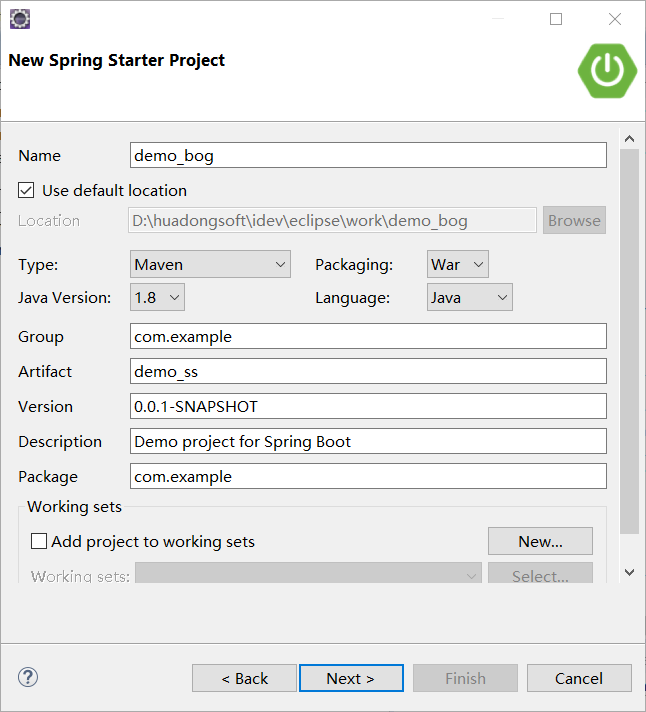Click the scrollbar down arrow
Screen dimensions: 646x712
pyautogui.click(x=629, y=572)
